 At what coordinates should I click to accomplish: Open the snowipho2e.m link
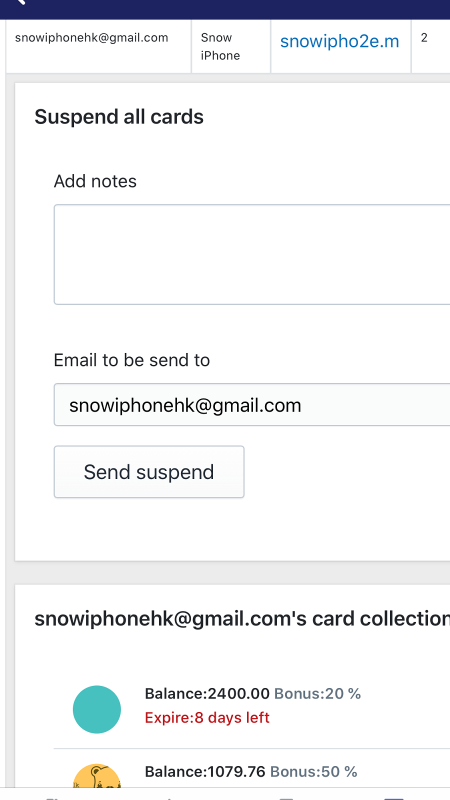pyautogui.click(x=339, y=42)
